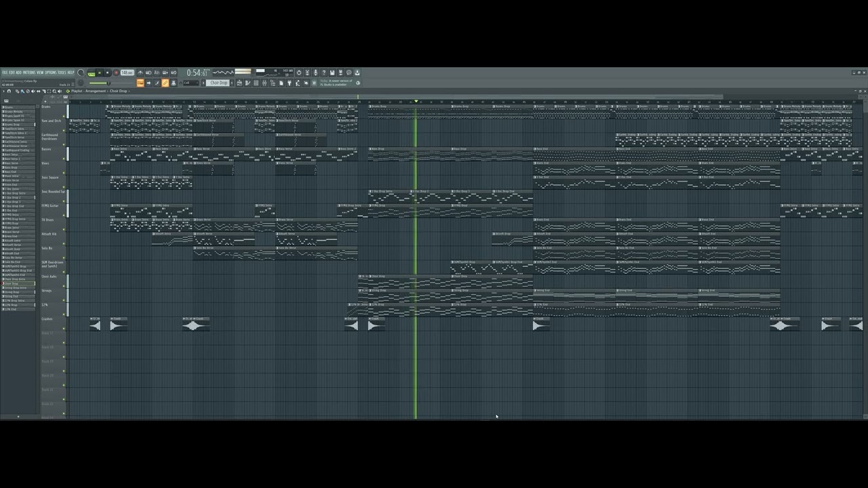Select 12% End in the pattern picker
This screenshot has height=488, width=868.
tap(19, 309)
